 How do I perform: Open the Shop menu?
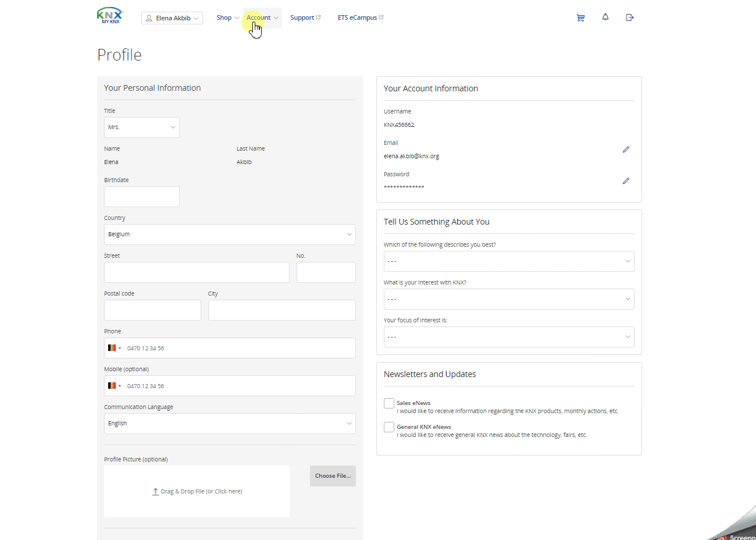(x=227, y=18)
